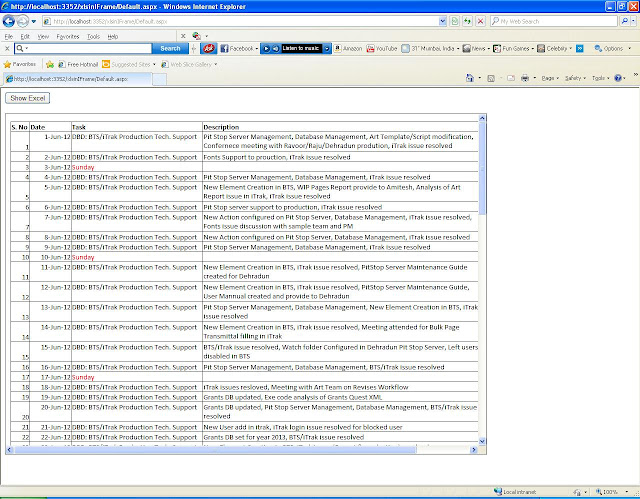This screenshot has width=640, height=499.
Task: Click the Feeds icon in command bar
Action: [x=491, y=78]
